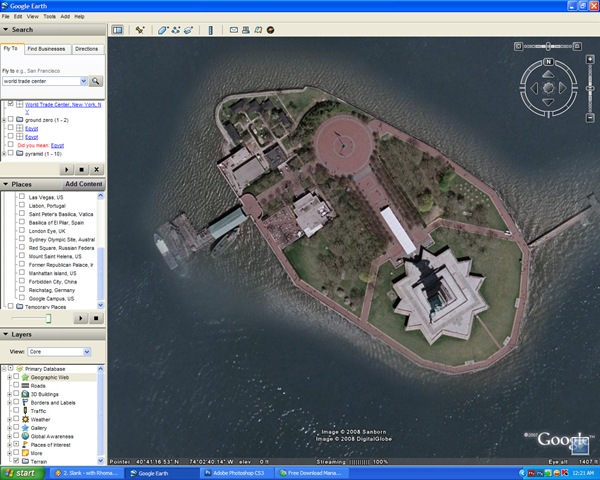Check the ground zero (1 - 2) checkbox
600x480 pixels.
pos(11,119)
